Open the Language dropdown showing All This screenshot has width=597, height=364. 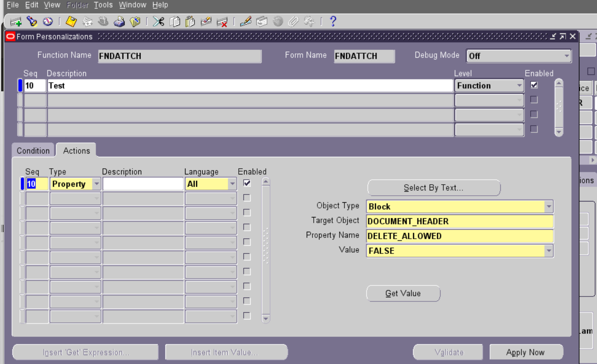click(x=232, y=184)
